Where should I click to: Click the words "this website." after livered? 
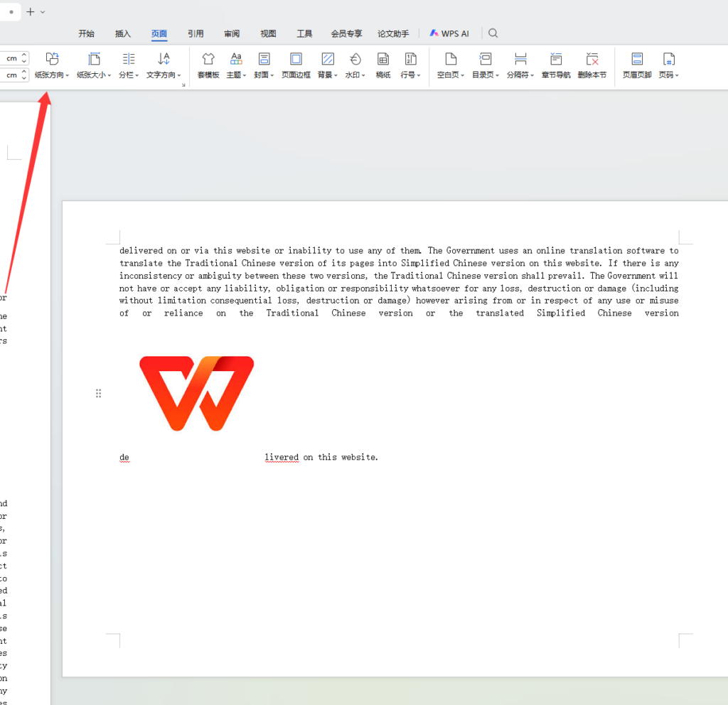coord(348,457)
